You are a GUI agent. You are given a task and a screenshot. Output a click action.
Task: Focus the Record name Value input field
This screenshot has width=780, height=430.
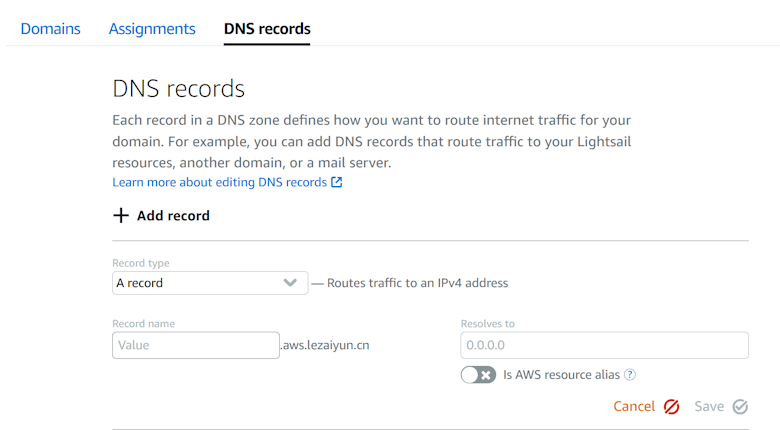click(x=195, y=345)
